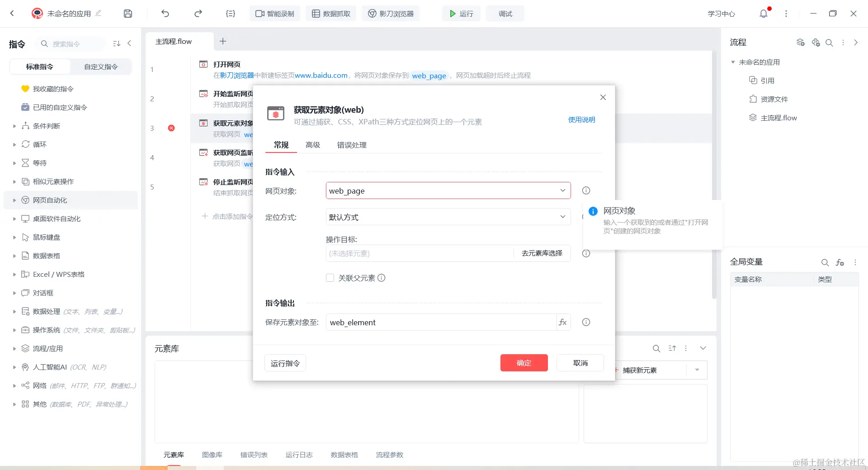Image resolution: width=868 pixels, height=470 pixels.
Task: Click the 调试 toolbar button
Action: (x=505, y=14)
